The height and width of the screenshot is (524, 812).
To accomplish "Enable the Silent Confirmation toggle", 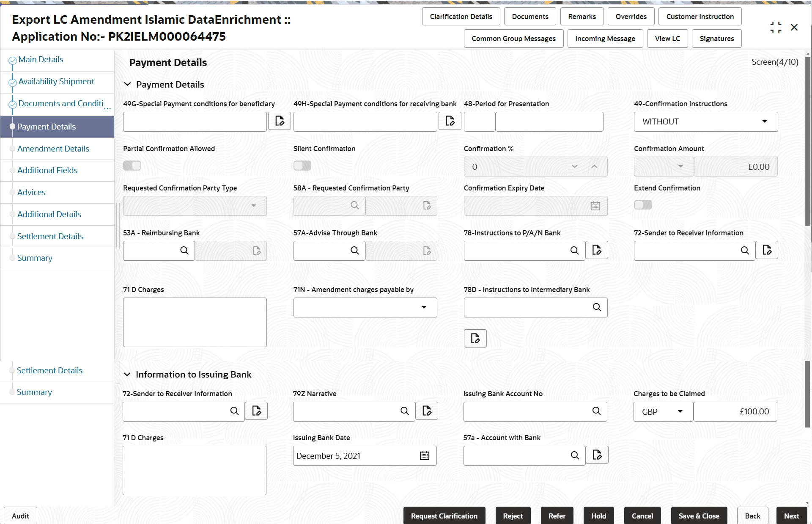I will click(x=302, y=165).
